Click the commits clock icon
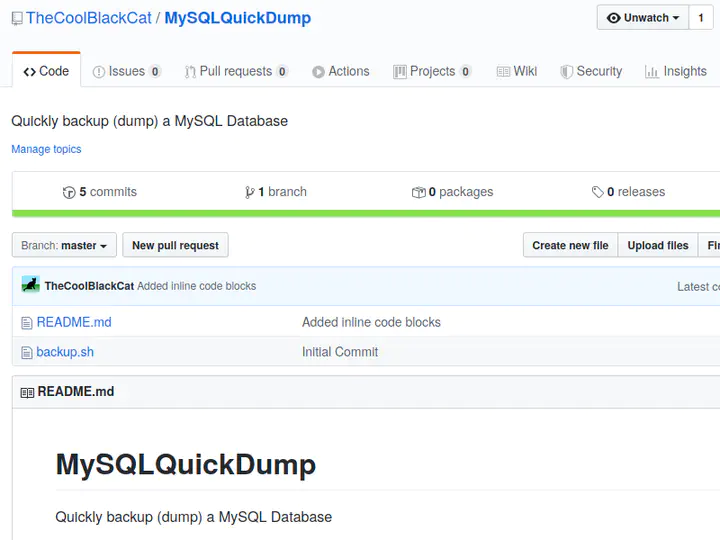720x540 pixels. point(69,192)
